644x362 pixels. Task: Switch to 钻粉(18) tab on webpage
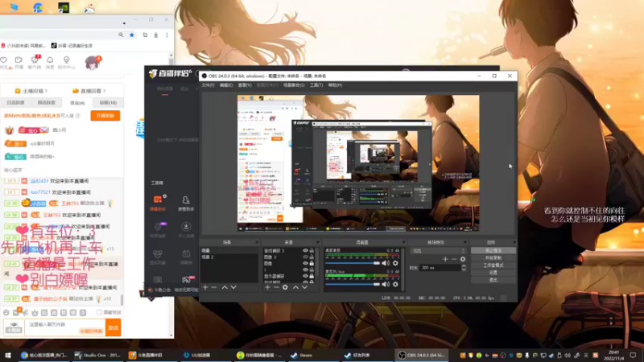(108, 103)
